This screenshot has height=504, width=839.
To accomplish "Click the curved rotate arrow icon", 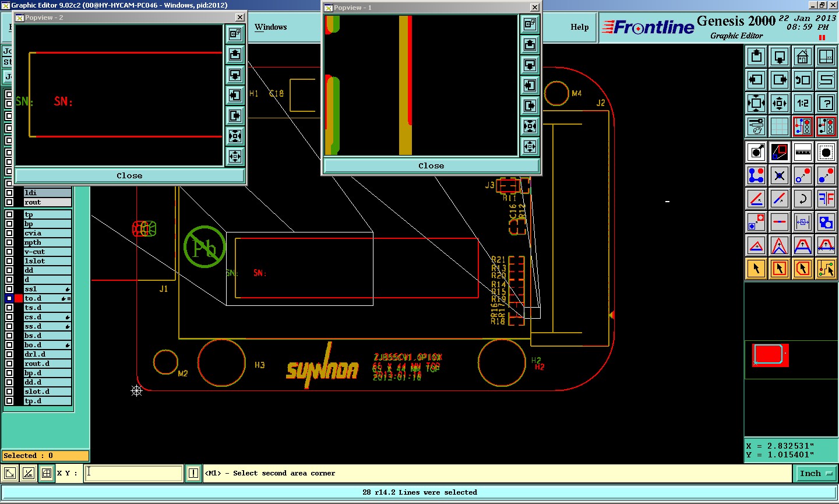I will tap(803, 198).
